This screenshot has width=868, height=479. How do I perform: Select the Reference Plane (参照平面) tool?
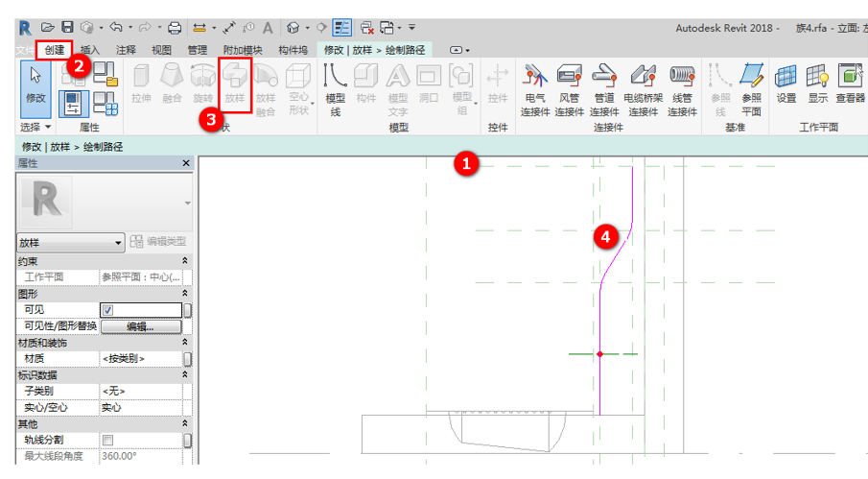click(751, 89)
